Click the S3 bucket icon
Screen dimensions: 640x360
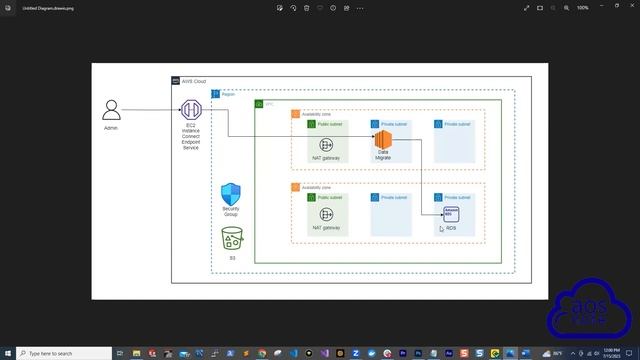pyautogui.click(x=232, y=238)
